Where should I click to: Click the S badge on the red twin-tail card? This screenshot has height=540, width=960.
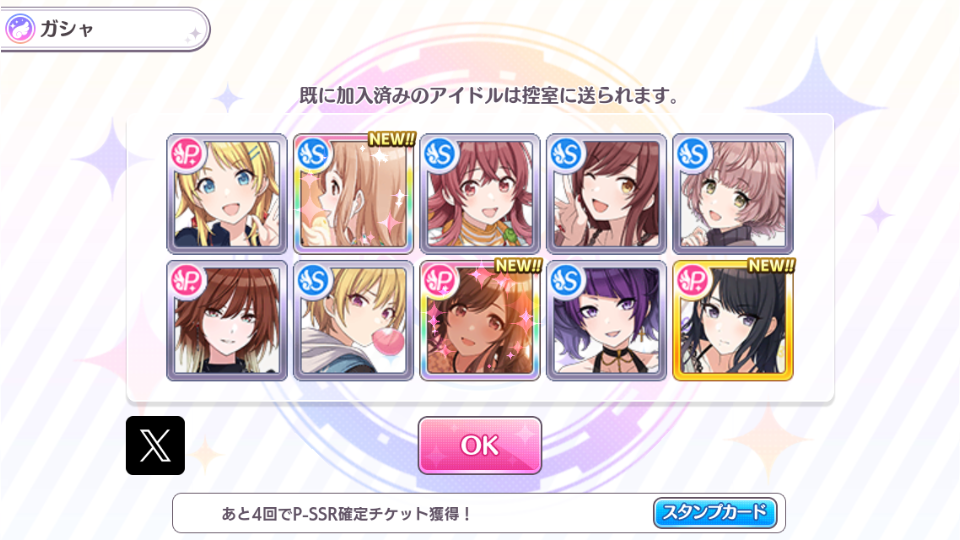pos(440,154)
